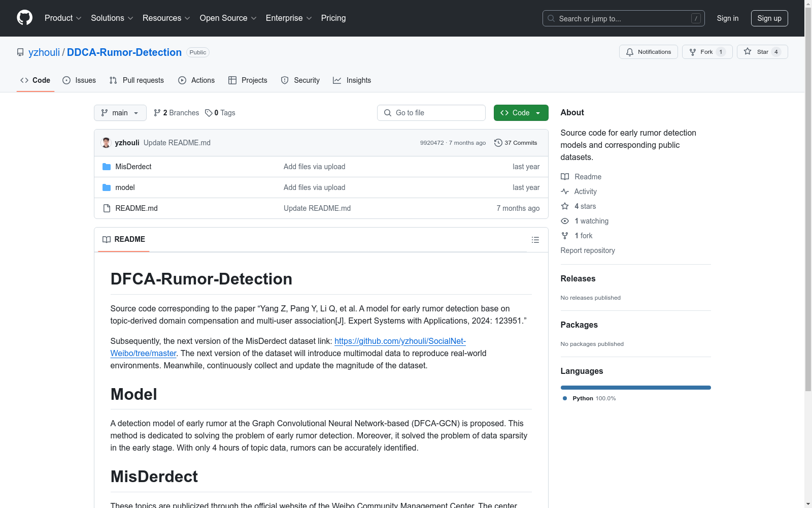
Task: Click the GitHub logo icon
Action: (x=24, y=18)
